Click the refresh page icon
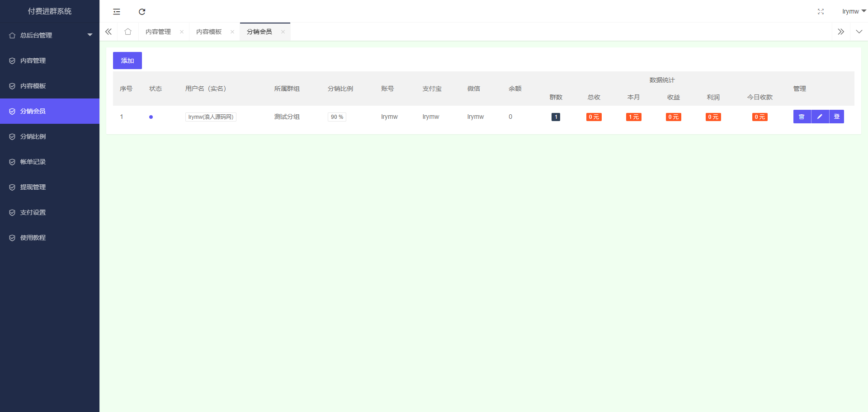This screenshot has width=868, height=412. pyautogui.click(x=142, y=12)
